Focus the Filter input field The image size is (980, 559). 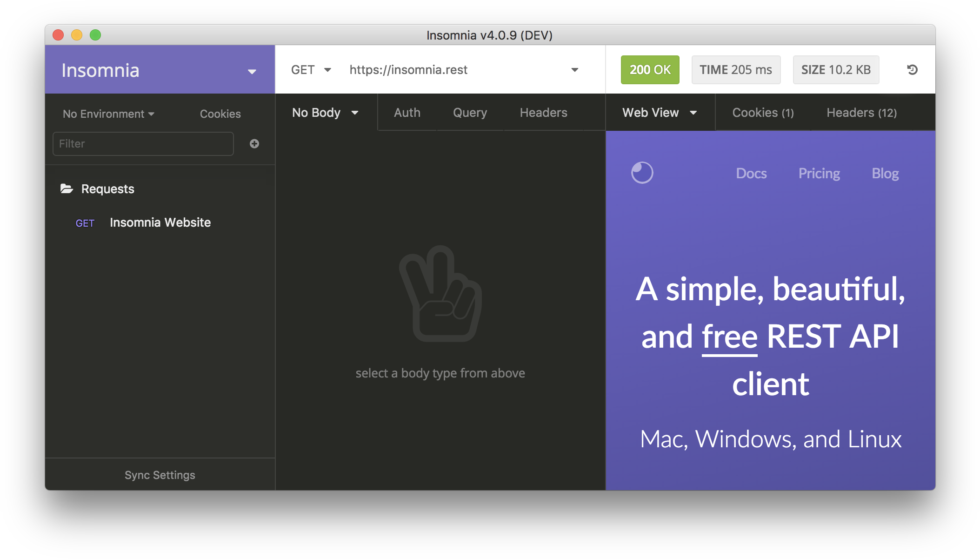pos(143,144)
